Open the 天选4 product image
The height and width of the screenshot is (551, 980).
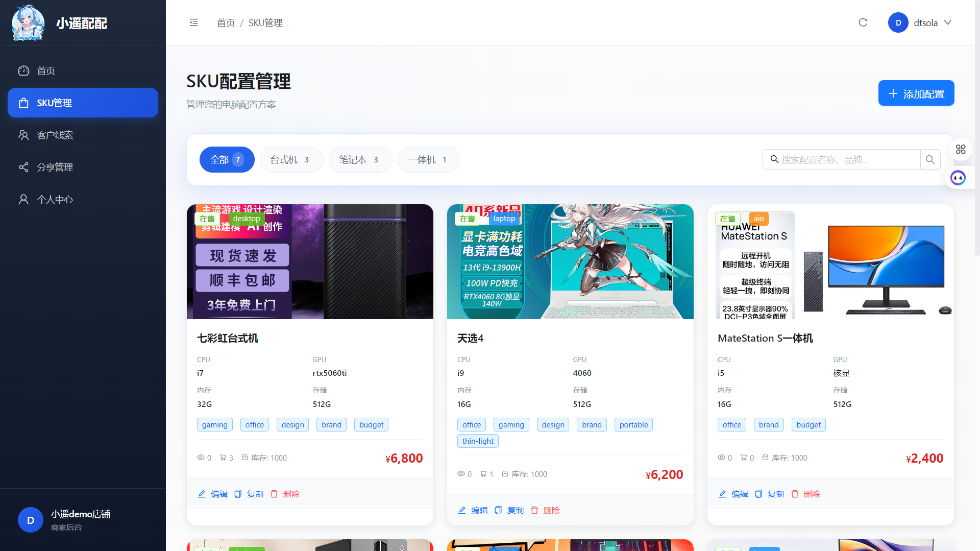point(570,261)
